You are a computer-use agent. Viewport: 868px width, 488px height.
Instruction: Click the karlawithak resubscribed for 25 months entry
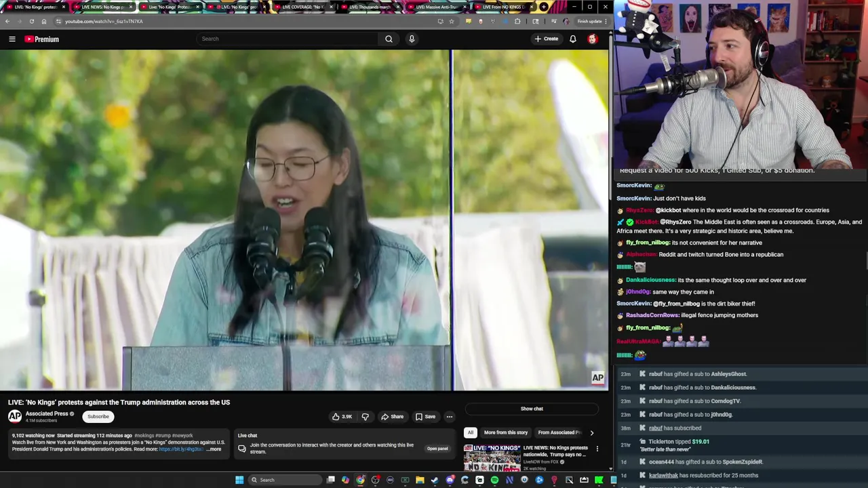[742, 475]
